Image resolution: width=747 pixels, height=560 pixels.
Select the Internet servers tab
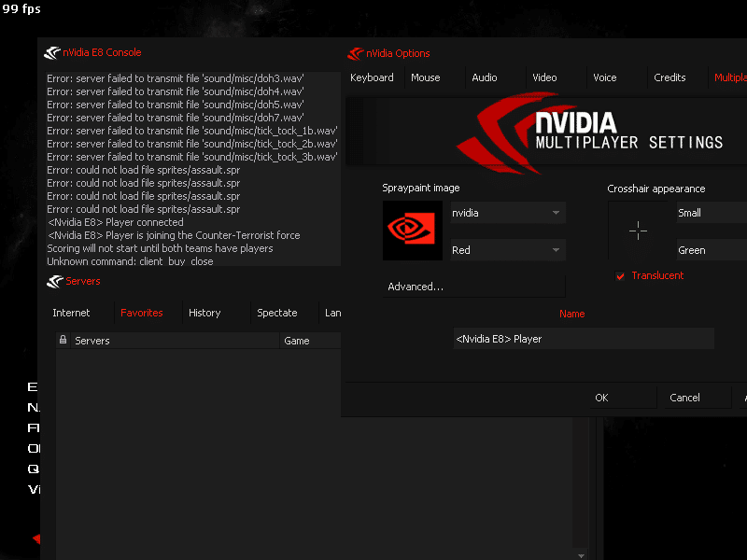click(x=71, y=313)
